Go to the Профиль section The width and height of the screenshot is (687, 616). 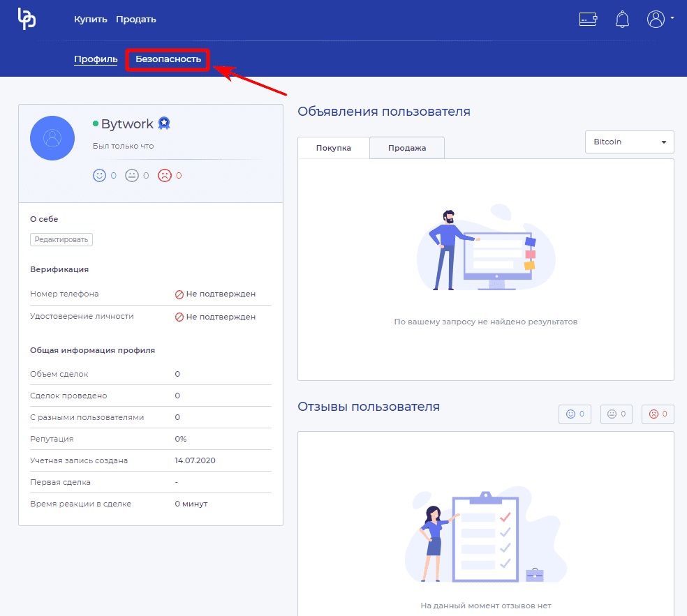[96, 59]
